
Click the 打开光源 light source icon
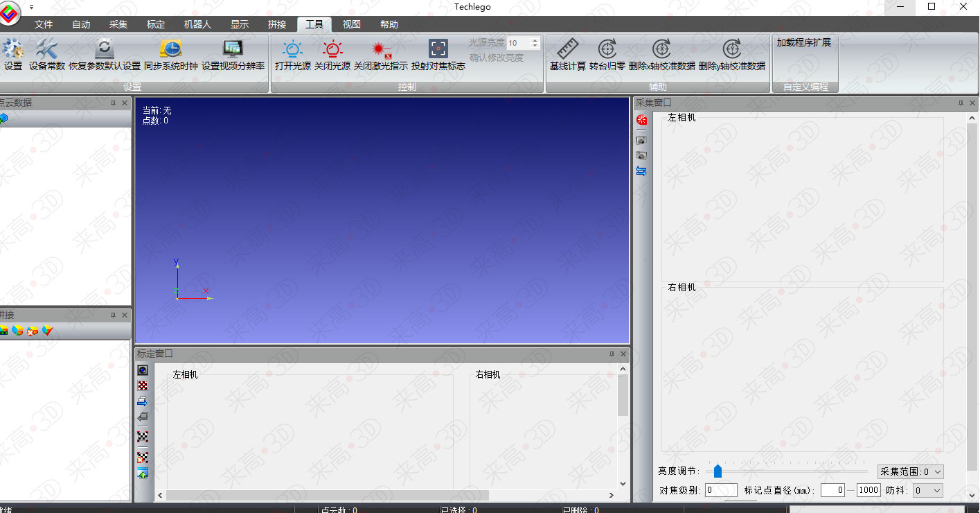pos(293,50)
